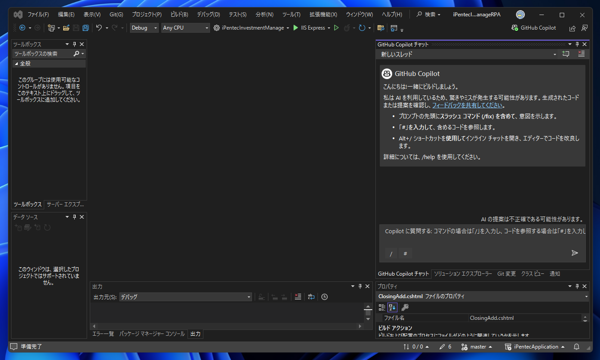Click the toolbox search field
Viewport: 600px width, 360px height.
[42, 54]
